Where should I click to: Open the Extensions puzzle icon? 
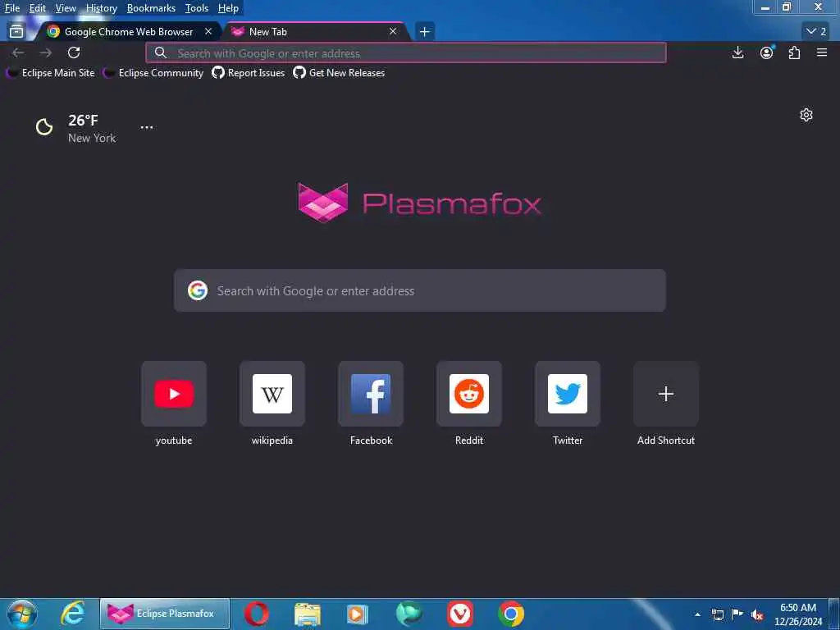point(794,52)
